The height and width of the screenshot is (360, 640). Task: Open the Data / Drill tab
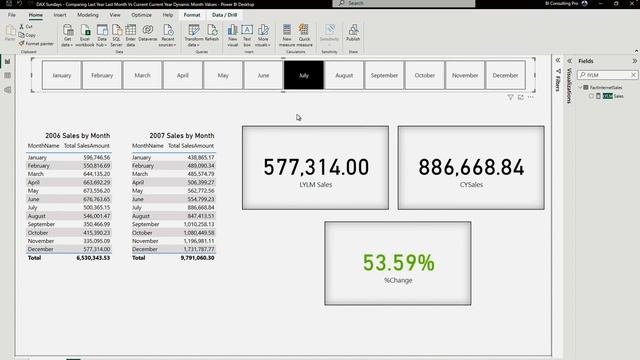coord(224,15)
